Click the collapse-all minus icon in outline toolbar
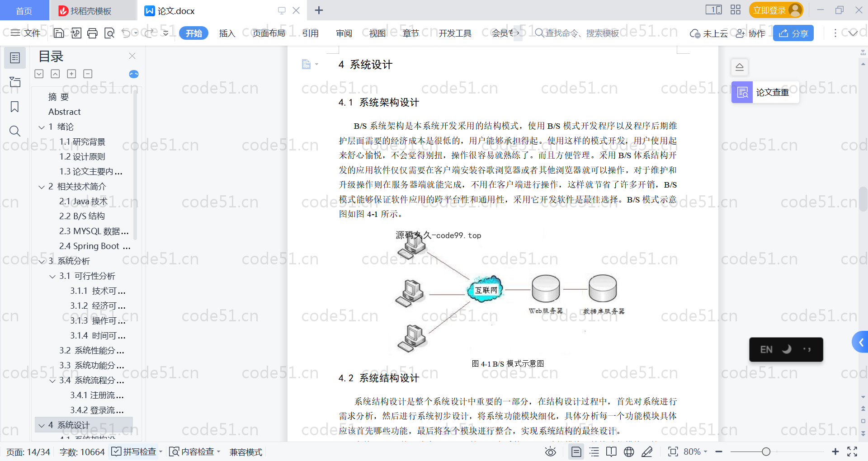The width and height of the screenshot is (868, 461). [x=88, y=74]
